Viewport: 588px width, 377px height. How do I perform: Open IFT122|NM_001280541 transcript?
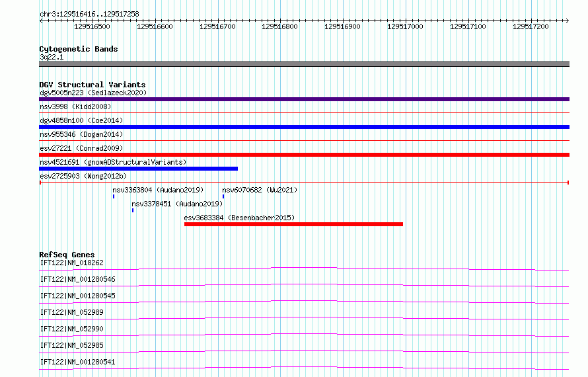pos(77,362)
